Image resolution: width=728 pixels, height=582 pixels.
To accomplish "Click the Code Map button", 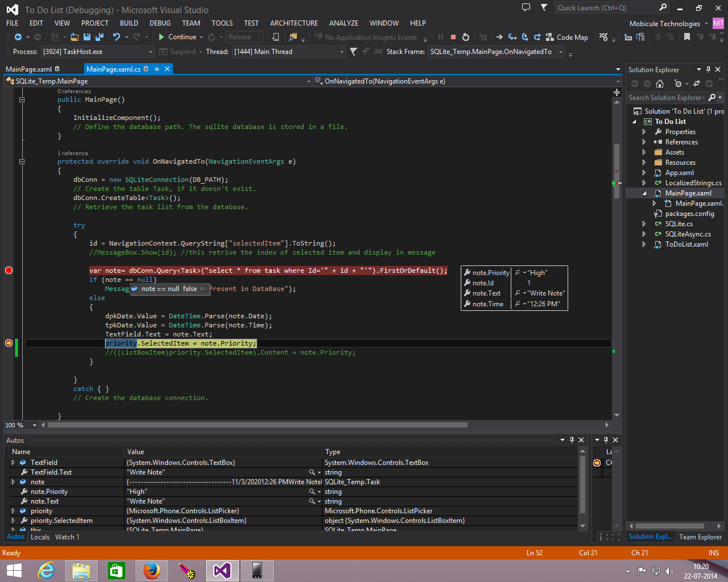I will (566, 37).
